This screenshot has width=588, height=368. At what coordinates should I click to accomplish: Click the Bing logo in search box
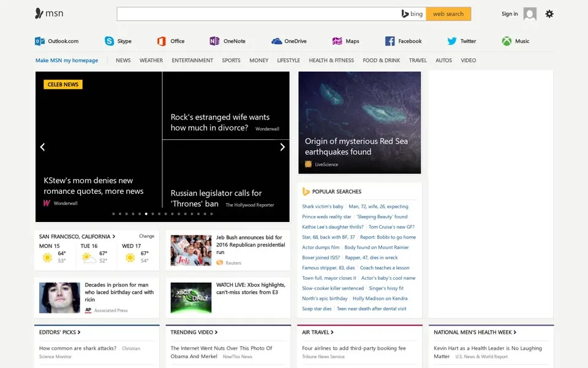(x=412, y=14)
